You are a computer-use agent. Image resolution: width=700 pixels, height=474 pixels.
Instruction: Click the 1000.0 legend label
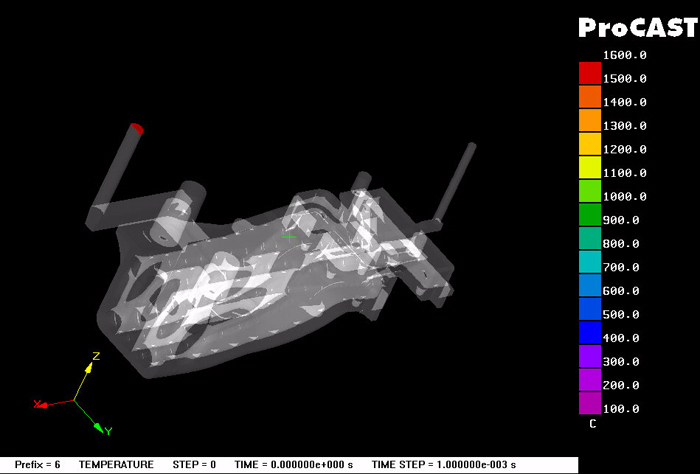625,197
